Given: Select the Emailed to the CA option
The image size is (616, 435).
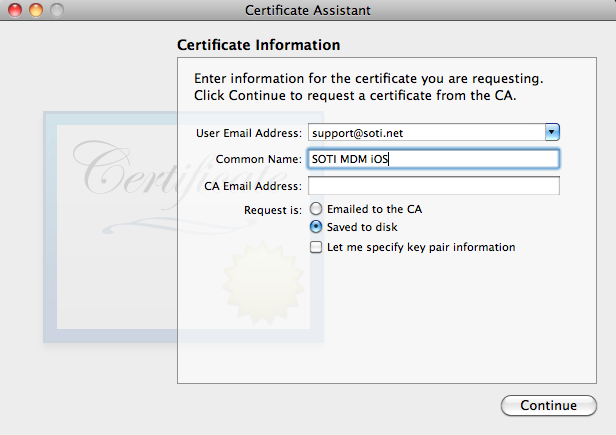Looking at the screenshot, I should pos(316,209).
